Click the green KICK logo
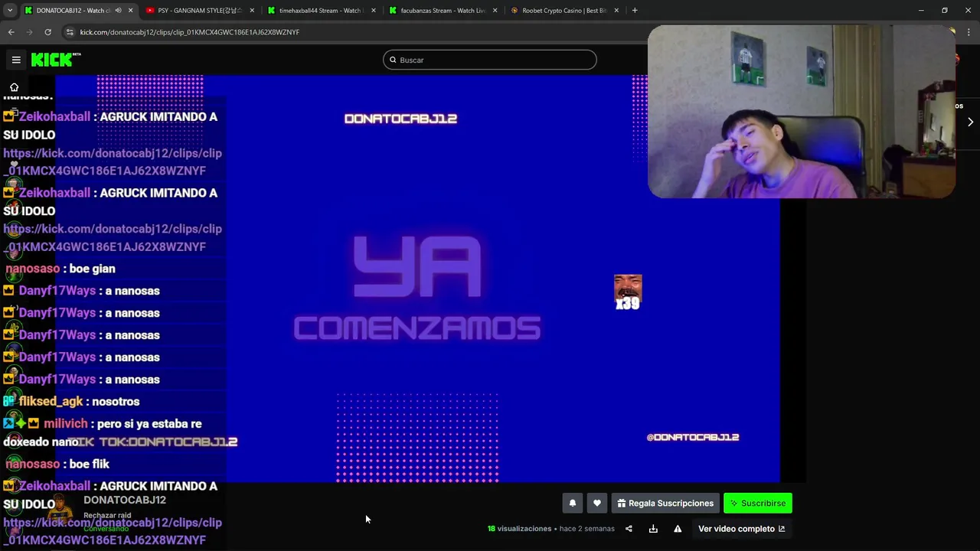This screenshot has width=980, height=551. [x=55, y=60]
